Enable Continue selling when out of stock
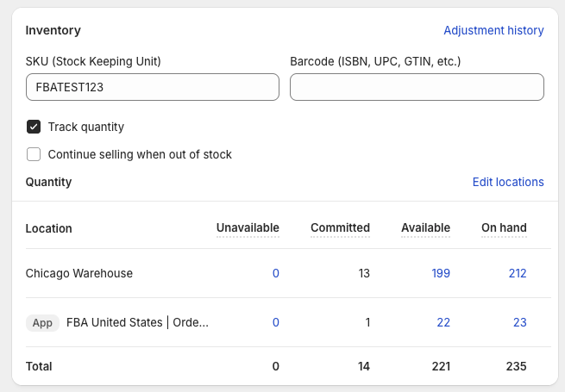The image size is (565, 392). point(34,154)
